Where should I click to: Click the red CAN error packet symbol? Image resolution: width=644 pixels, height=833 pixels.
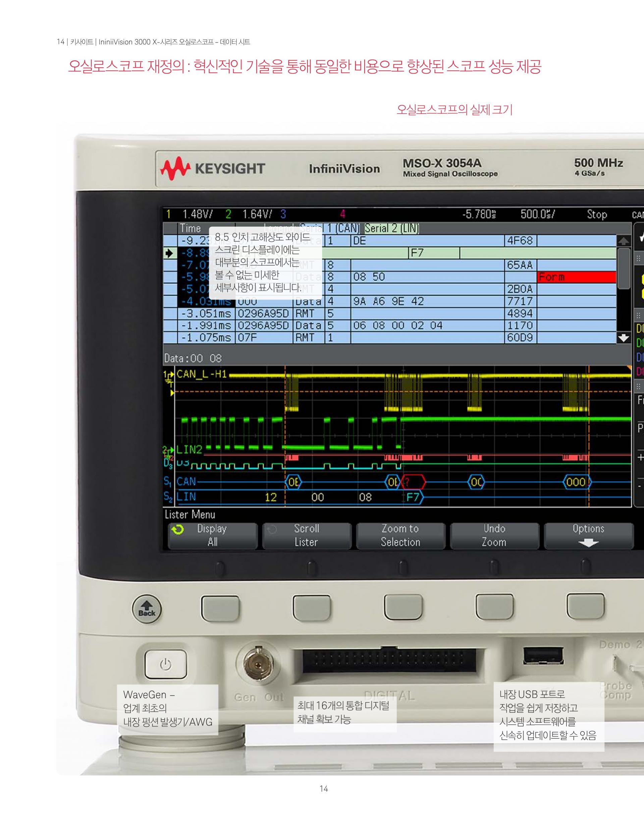point(414,482)
